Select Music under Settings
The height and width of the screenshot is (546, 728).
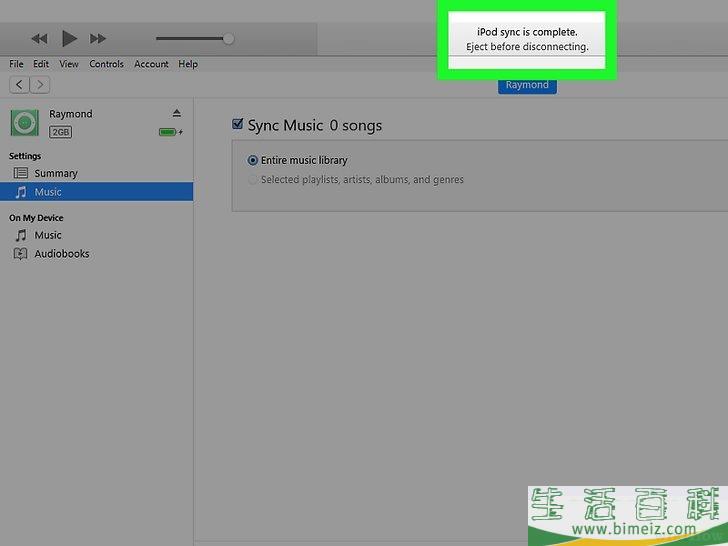point(97,192)
